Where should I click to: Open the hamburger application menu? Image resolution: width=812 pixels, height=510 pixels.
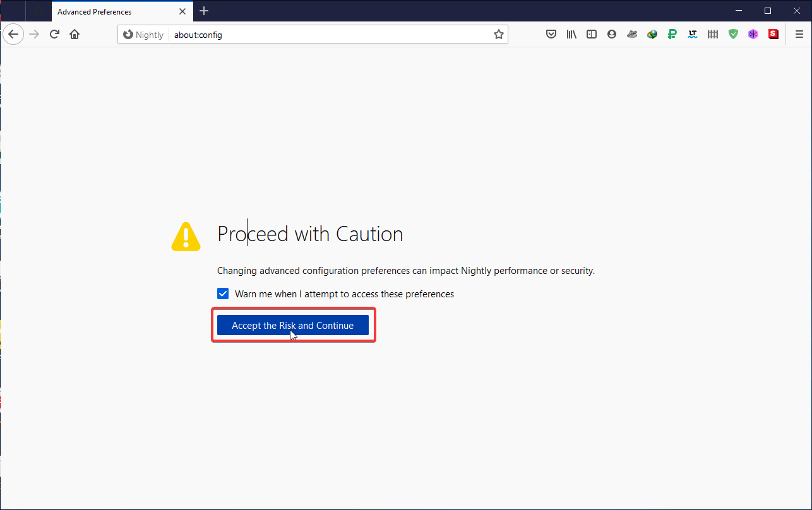pos(799,34)
